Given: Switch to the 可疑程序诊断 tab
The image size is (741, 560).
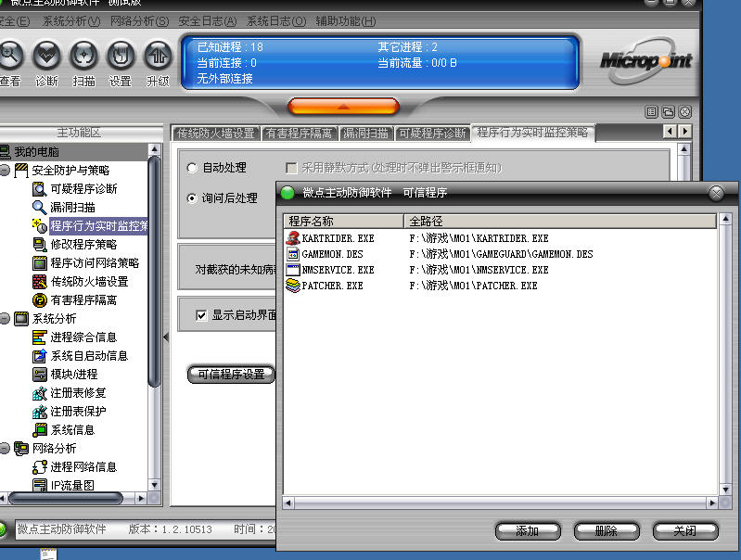Looking at the screenshot, I should pyautogui.click(x=432, y=134).
